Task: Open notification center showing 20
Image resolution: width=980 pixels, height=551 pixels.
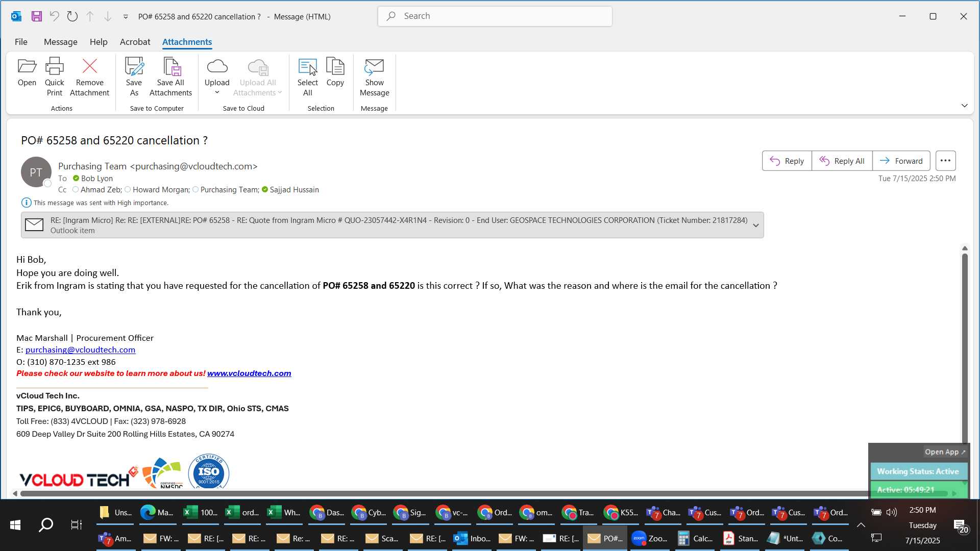Action: pos(961,527)
